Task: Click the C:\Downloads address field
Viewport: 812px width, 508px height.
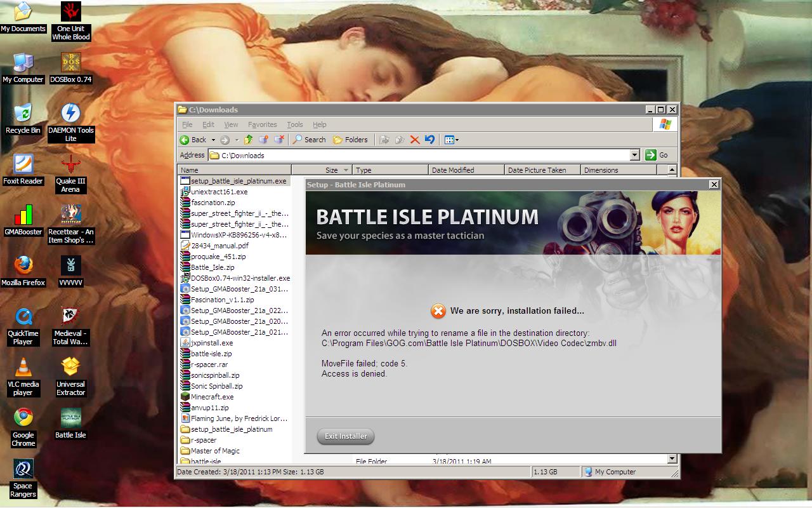Action: (419, 155)
